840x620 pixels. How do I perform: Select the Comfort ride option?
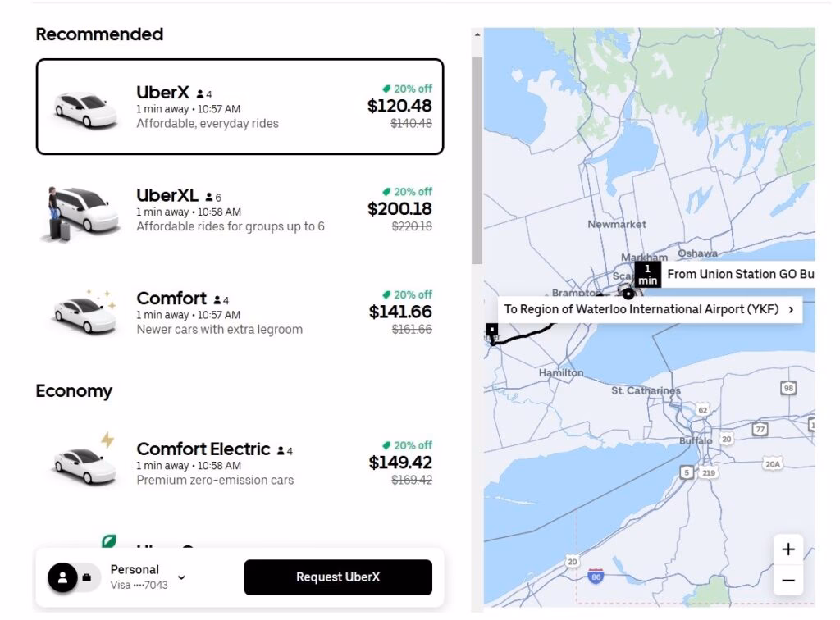(240, 312)
